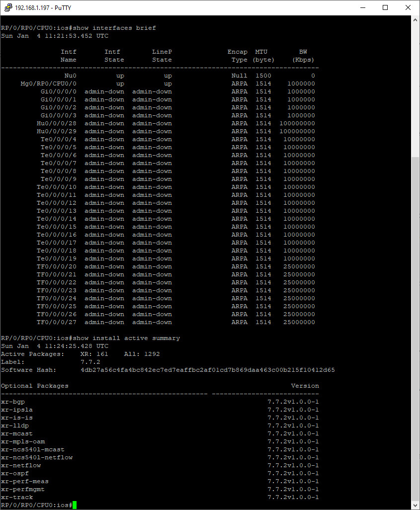The width and height of the screenshot is (420, 510).
Task: Click scrollbar track above the thumb
Action: [x=416, y=89]
